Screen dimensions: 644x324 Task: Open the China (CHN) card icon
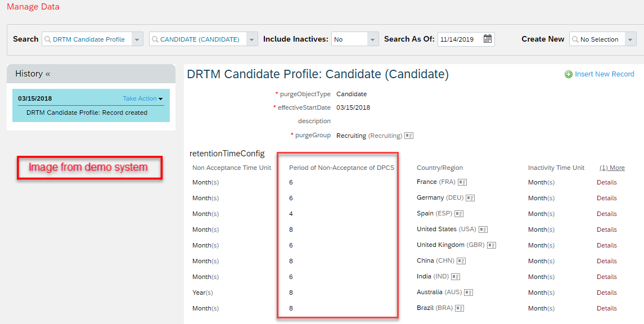(x=461, y=261)
